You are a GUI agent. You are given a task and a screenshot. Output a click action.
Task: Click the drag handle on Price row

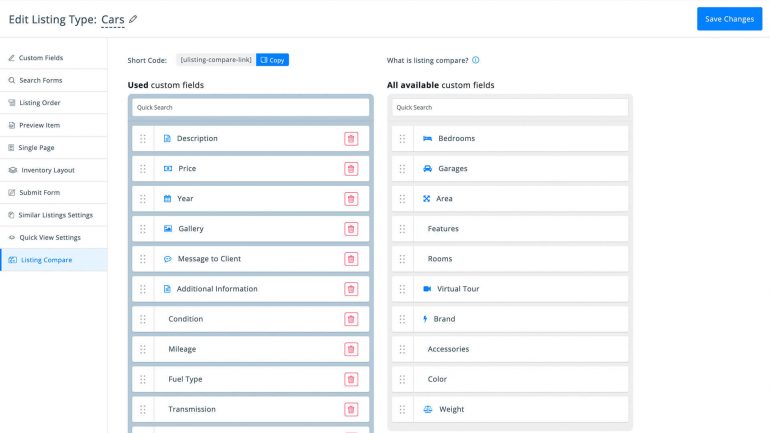pos(143,169)
